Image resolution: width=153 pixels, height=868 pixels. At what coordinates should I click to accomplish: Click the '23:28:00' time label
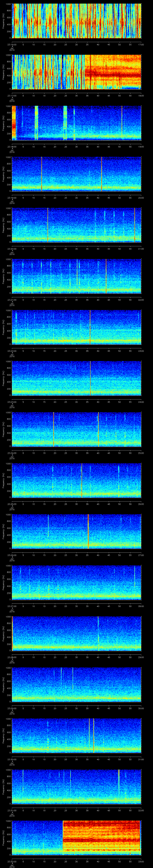[x=12, y=657]
